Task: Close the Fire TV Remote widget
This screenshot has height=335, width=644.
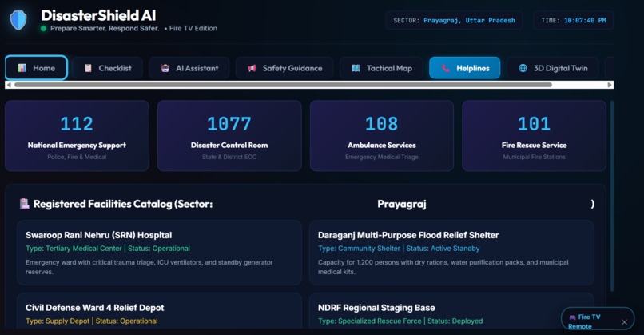Action: pyautogui.click(x=624, y=322)
